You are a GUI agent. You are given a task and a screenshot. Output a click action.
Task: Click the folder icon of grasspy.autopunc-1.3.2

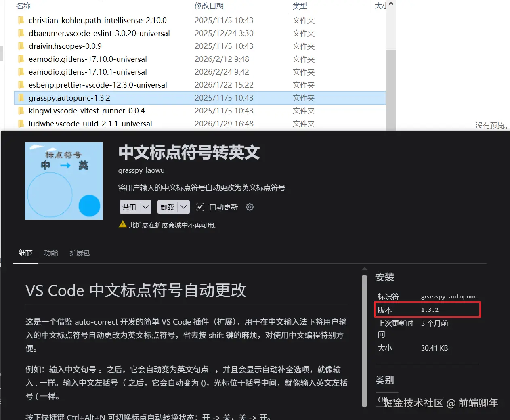tap(21, 98)
